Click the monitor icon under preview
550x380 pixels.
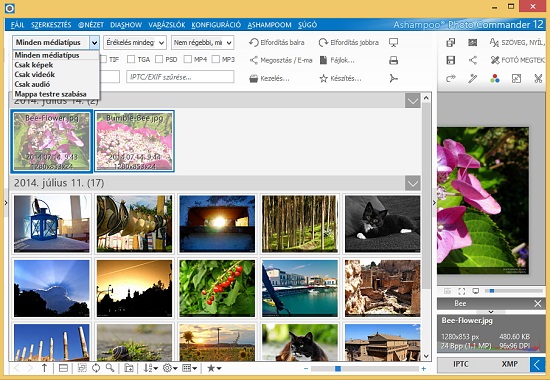(476, 291)
